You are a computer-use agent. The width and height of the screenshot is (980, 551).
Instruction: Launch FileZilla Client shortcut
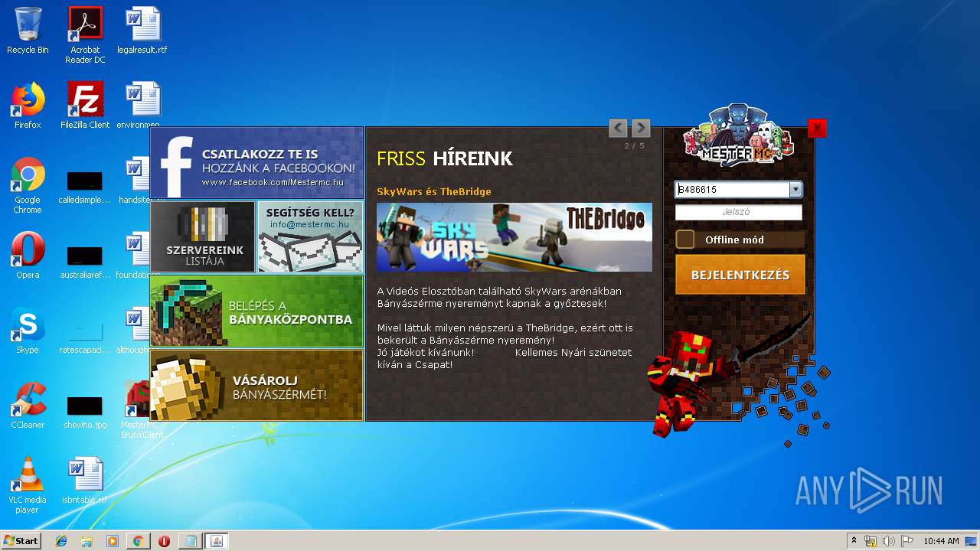pyautogui.click(x=85, y=106)
